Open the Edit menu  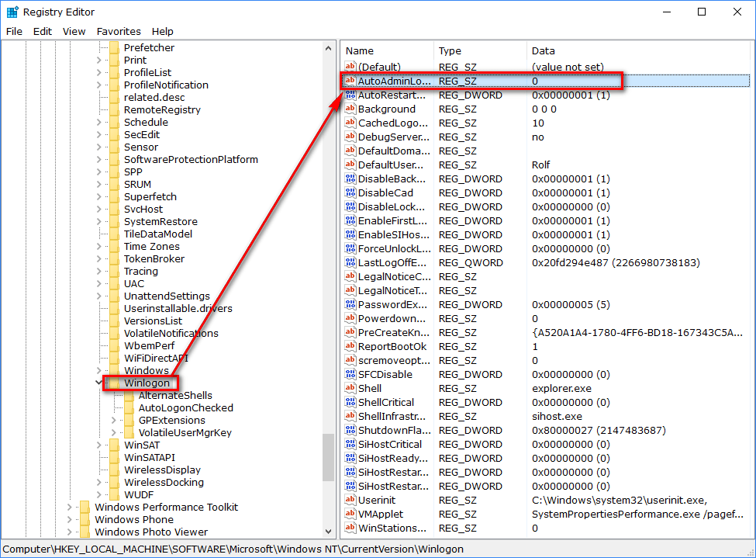click(x=43, y=31)
